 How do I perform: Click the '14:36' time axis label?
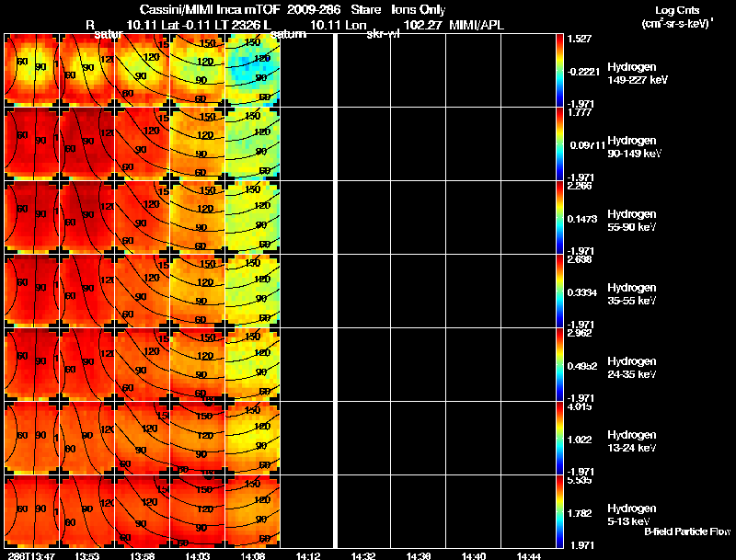(419, 555)
